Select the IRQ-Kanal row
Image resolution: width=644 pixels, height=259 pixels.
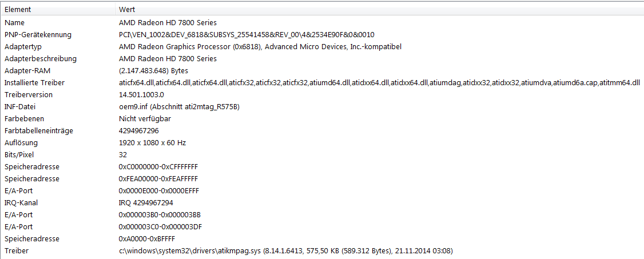tap(322, 203)
